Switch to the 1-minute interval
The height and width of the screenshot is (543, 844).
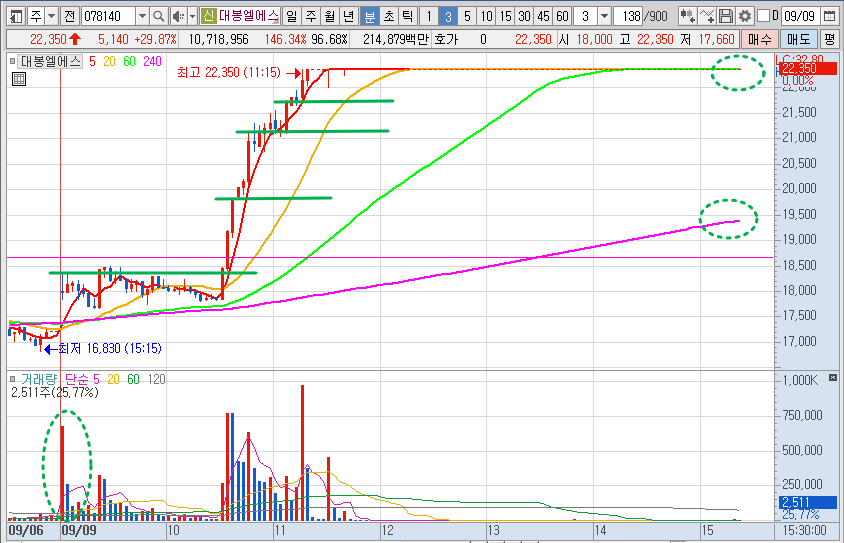428,17
